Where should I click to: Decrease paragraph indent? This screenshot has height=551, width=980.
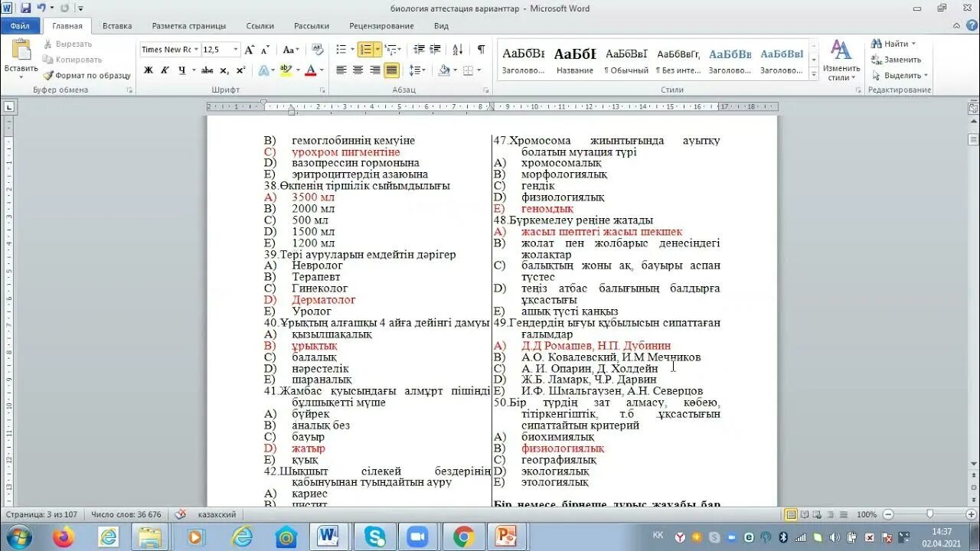[x=419, y=50]
